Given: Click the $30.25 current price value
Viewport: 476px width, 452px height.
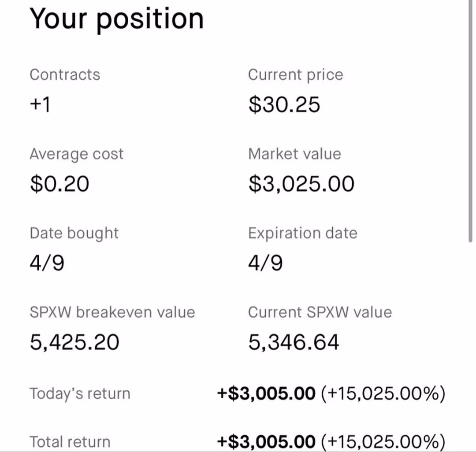Looking at the screenshot, I should pos(284,104).
